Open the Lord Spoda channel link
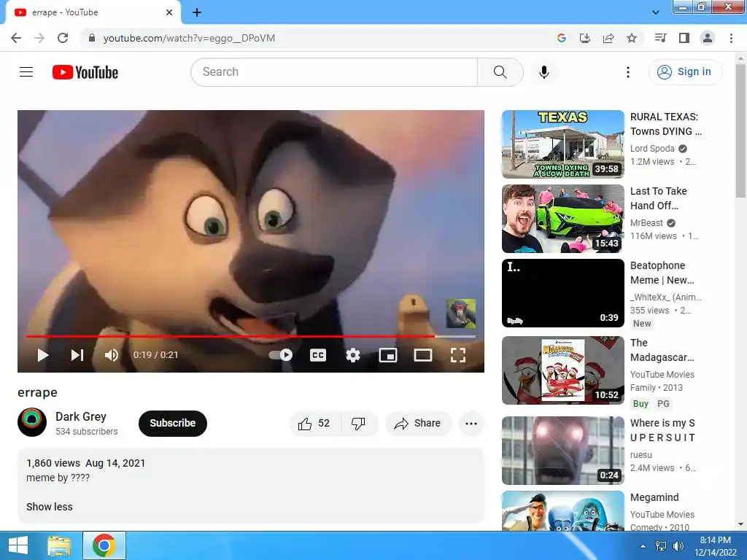This screenshot has height=560, width=747. [x=652, y=149]
